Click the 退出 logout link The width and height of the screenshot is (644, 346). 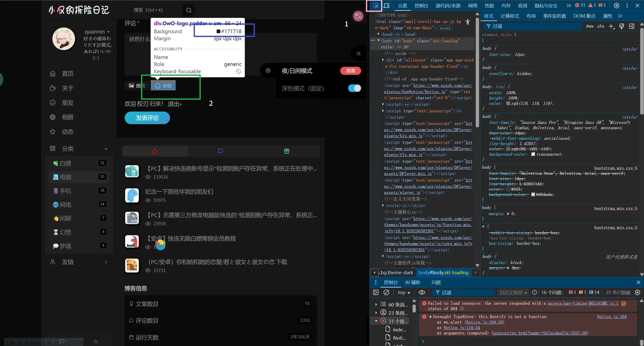tap(175, 104)
